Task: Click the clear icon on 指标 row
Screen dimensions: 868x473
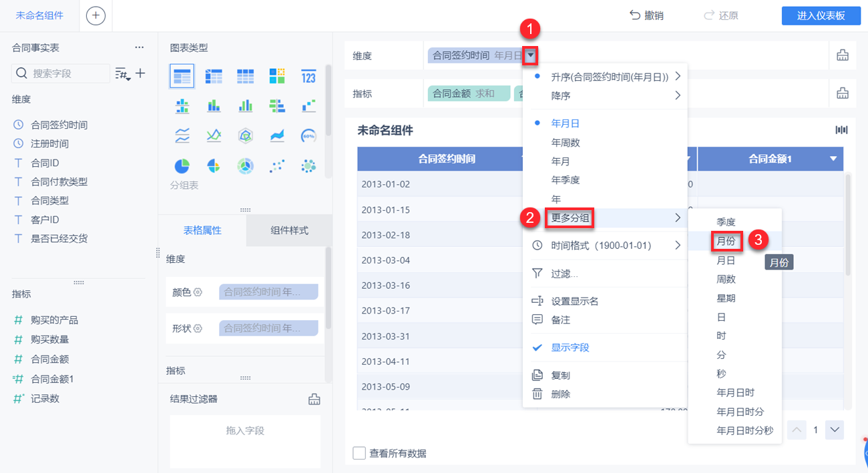Action: pyautogui.click(x=843, y=93)
